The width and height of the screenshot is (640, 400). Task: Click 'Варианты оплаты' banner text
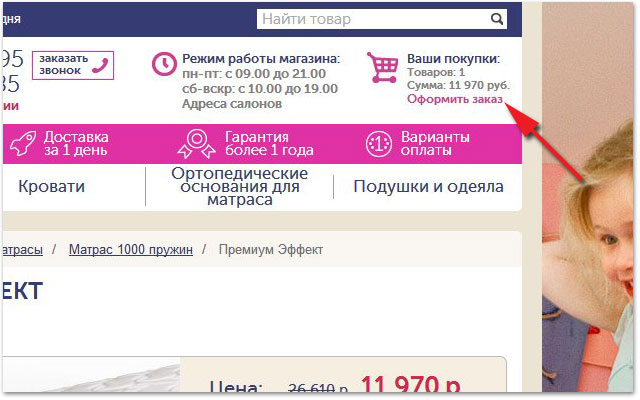(435, 144)
